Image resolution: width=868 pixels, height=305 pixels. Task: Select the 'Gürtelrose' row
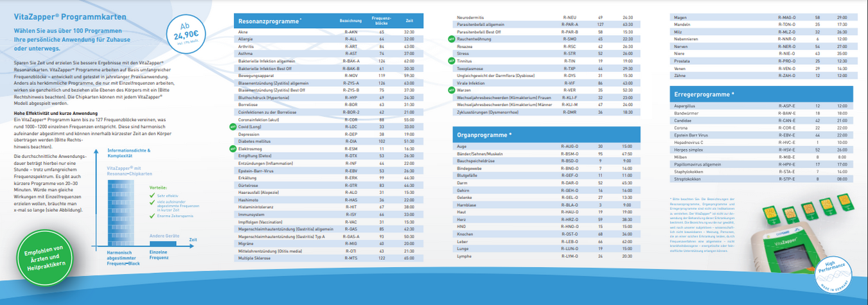(x=328, y=185)
